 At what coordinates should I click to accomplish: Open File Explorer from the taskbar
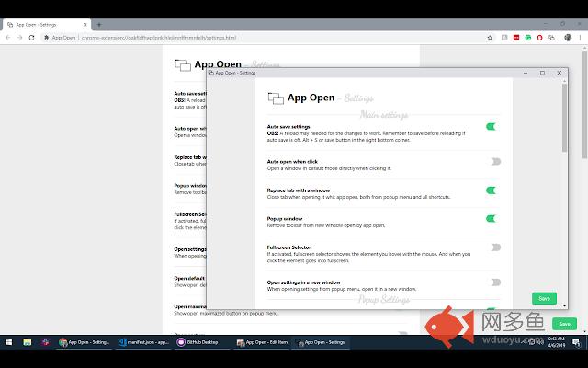pos(27,342)
